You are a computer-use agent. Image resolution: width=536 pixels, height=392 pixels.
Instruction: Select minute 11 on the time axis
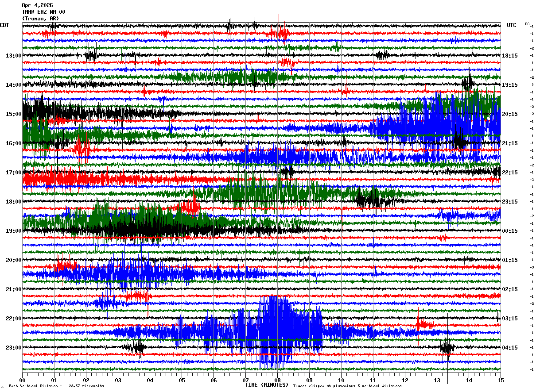point(373,380)
